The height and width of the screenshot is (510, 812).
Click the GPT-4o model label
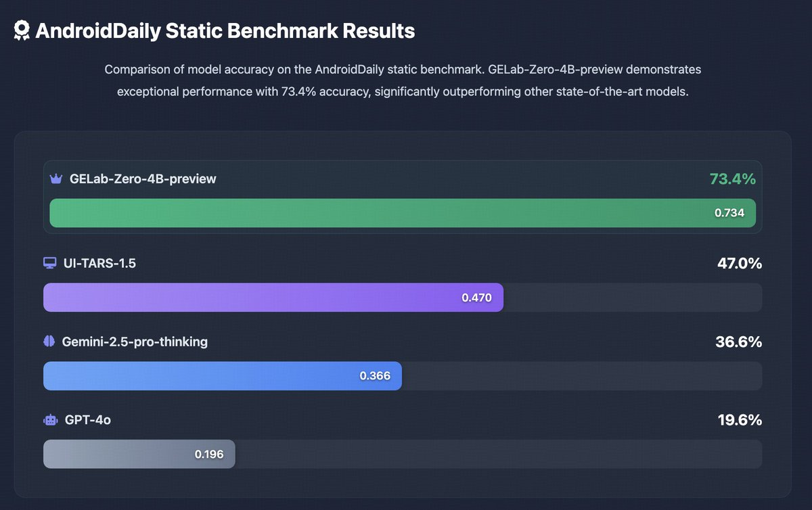coord(87,420)
